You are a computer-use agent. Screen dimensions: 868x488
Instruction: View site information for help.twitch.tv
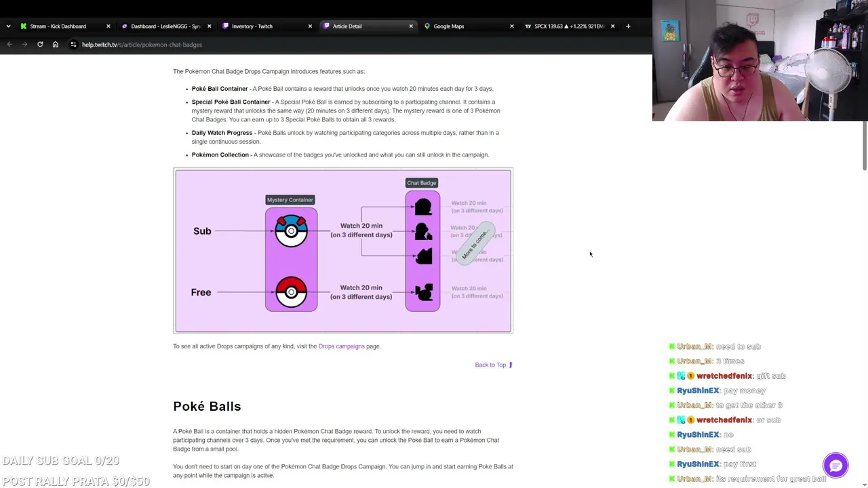[x=73, y=45]
